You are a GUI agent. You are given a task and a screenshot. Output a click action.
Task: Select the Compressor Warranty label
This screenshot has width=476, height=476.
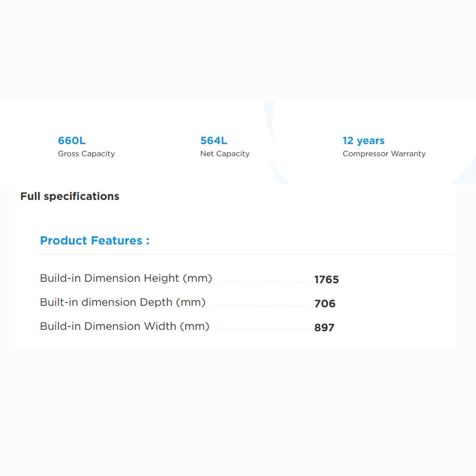pyautogui.click(x=384, y=154)
